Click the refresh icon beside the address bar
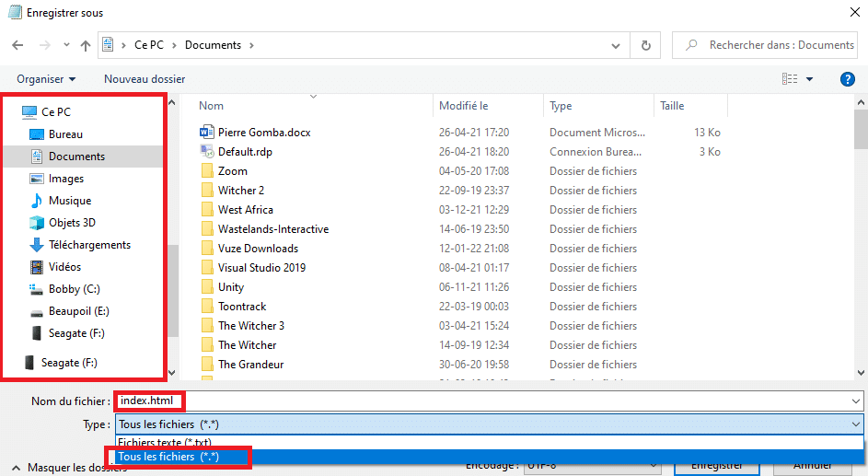 tap(646, 45)
